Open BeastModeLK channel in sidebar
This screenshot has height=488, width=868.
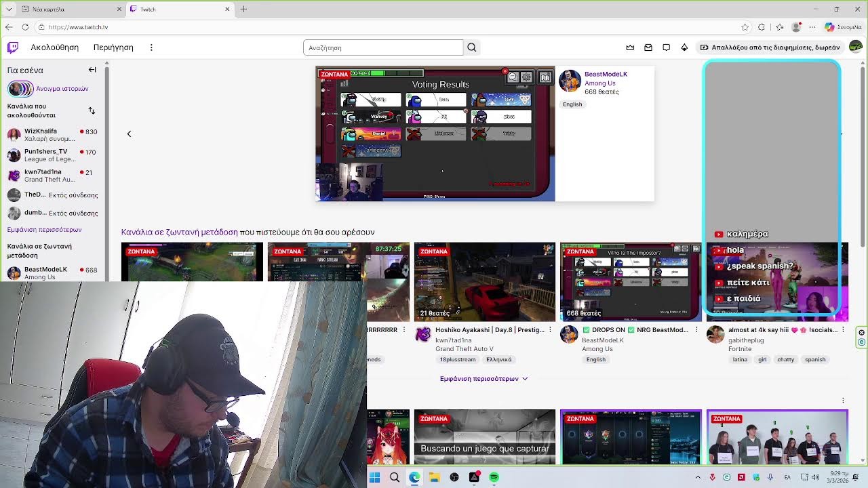53,272
